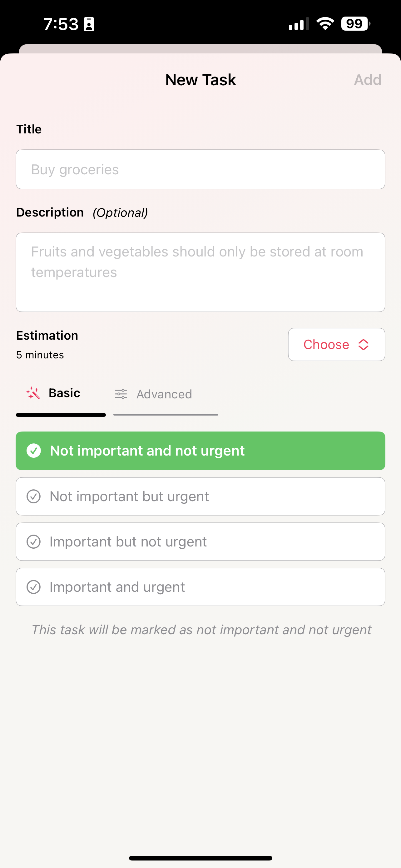Tap the home indicator bar
Image resolution: width=401 pixels, height=868 pixels.
coord(200,858)
